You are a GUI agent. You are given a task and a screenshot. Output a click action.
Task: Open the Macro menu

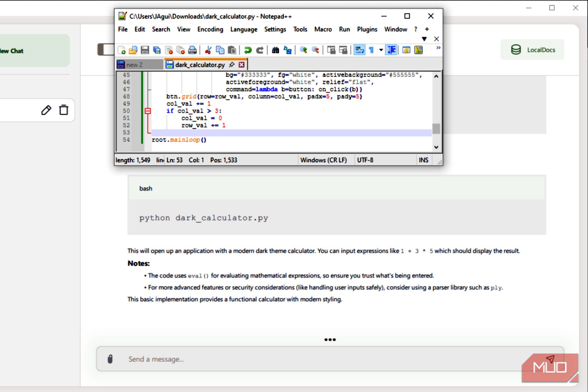point(323,29)
